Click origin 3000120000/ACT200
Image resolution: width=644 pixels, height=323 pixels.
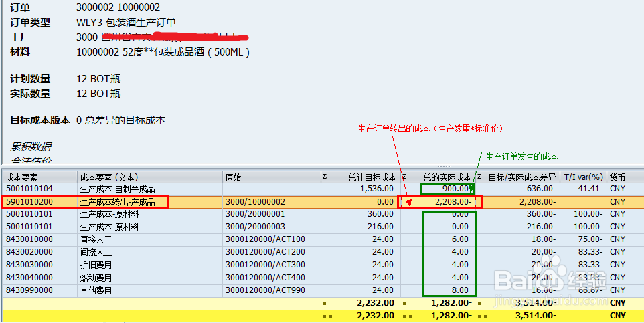[x=265, y=252]
